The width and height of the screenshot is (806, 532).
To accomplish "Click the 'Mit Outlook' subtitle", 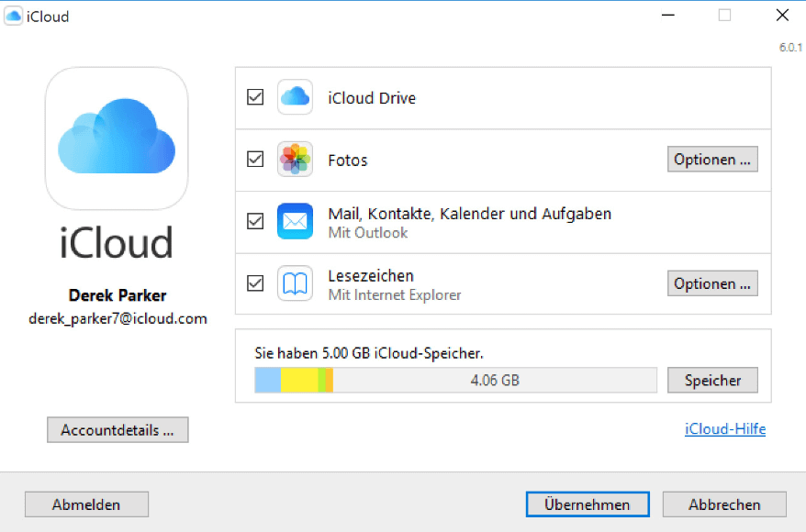I will [x=368, y=233].
